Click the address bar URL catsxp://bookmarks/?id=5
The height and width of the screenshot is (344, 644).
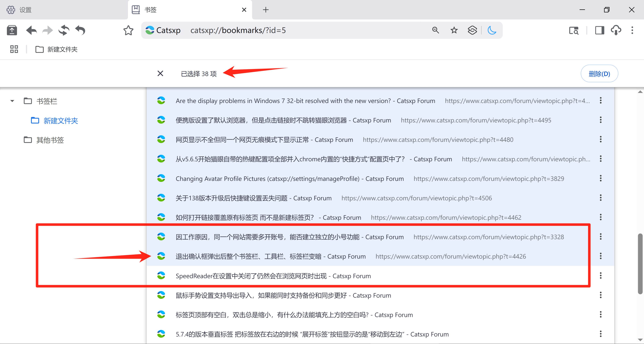[238, 30]
